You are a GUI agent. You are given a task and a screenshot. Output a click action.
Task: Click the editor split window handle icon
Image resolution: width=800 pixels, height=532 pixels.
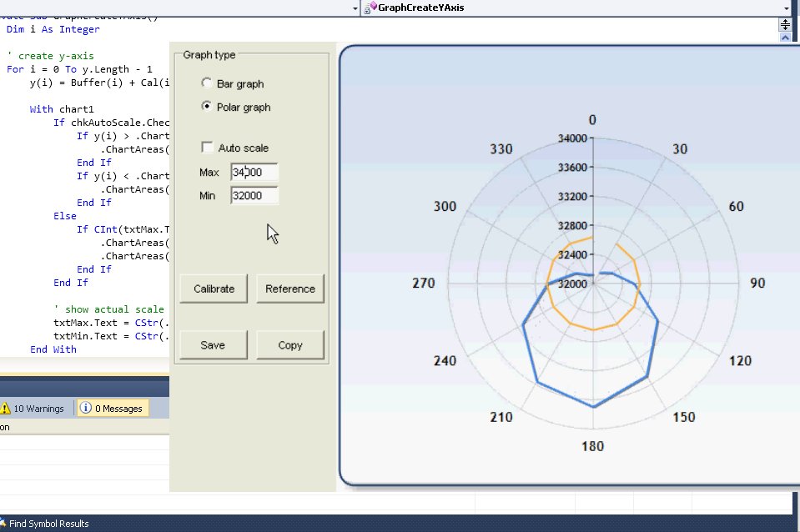click(785, 24)
